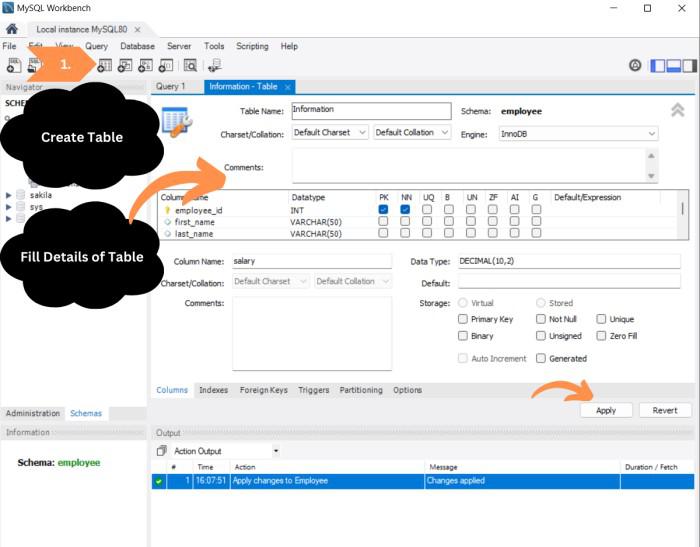The image size is (700, 547).
Task: Click the create new table toolbar icon
Action: (x=104, y=65)
